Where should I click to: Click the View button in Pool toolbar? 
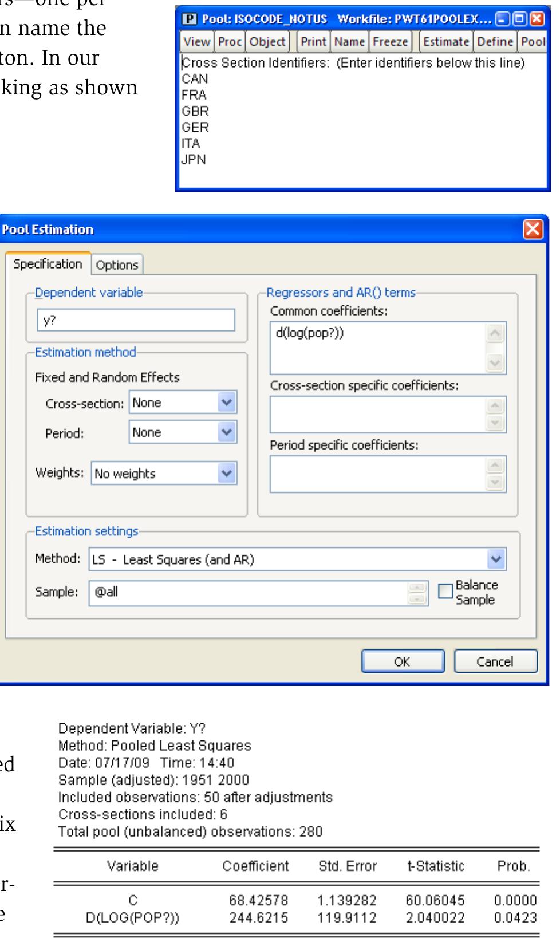197,42
